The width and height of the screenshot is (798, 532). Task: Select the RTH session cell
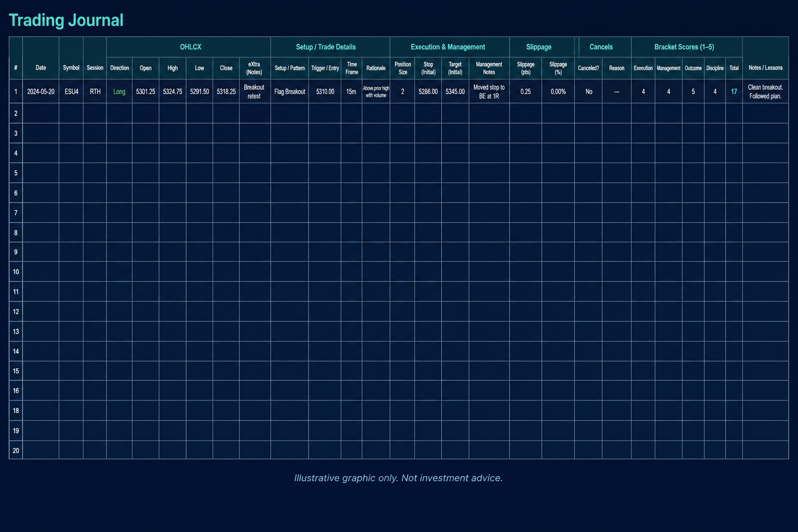click(x=95, y=91)
